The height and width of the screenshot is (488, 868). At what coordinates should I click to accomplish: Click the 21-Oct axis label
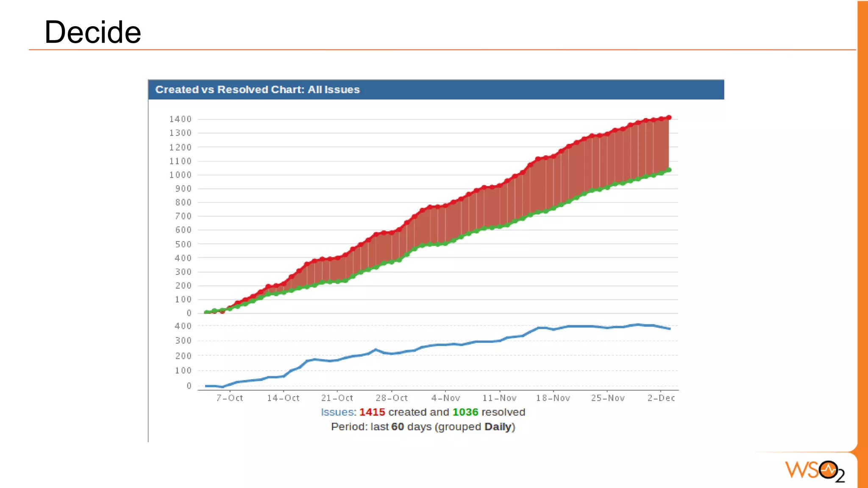[x=337, y=398]
